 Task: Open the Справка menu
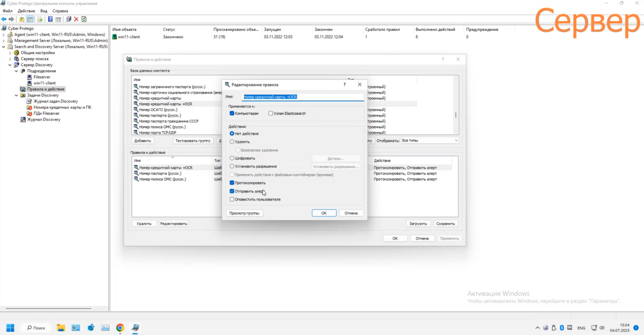pos(60,11)
